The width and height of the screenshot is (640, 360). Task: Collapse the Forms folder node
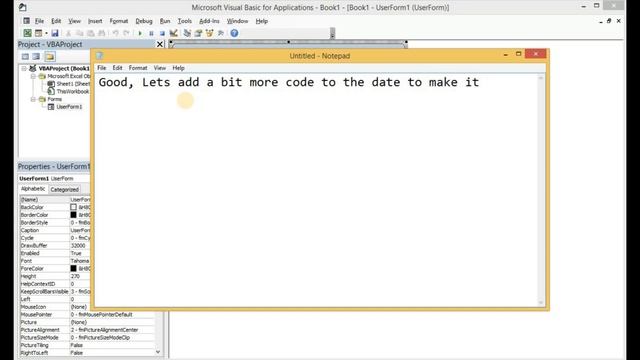tap(33, 99)
